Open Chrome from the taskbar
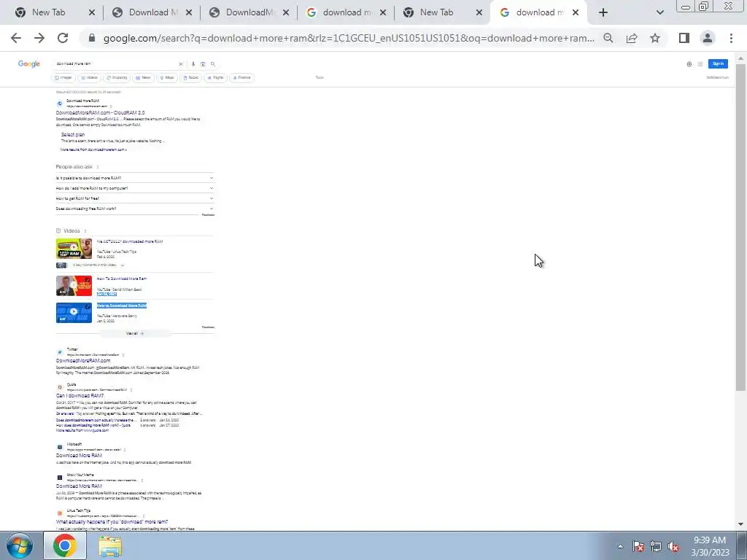The height and width of the screenshot is (560, 747). pyautogui.click(x=65, y=546)
